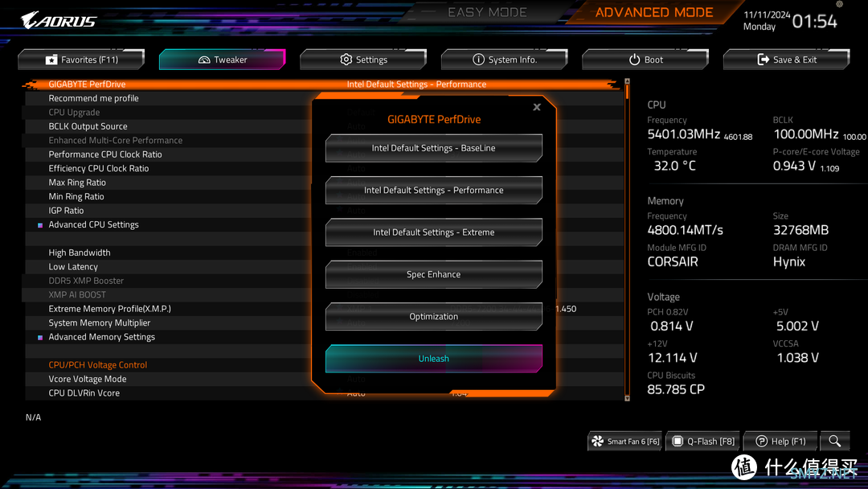Open the Favorites (F11) tab
Image resolution: width=868 pixels, height=489 pixels.
tap(81, 60)
